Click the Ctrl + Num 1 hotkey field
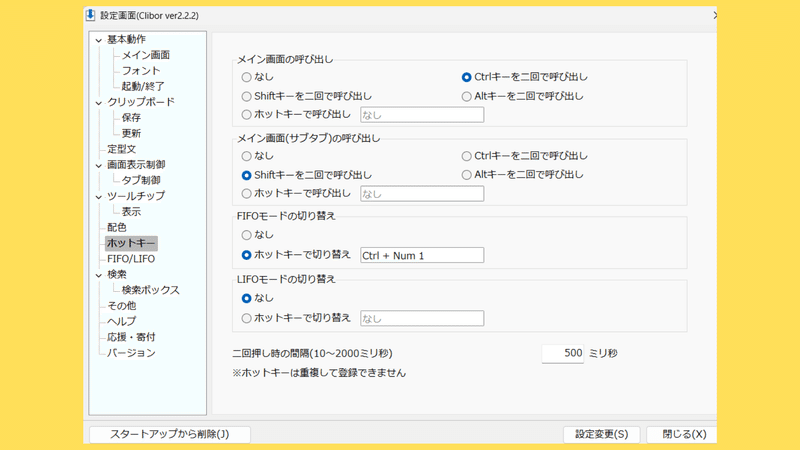800x450 pixels. tap(422, 255)
